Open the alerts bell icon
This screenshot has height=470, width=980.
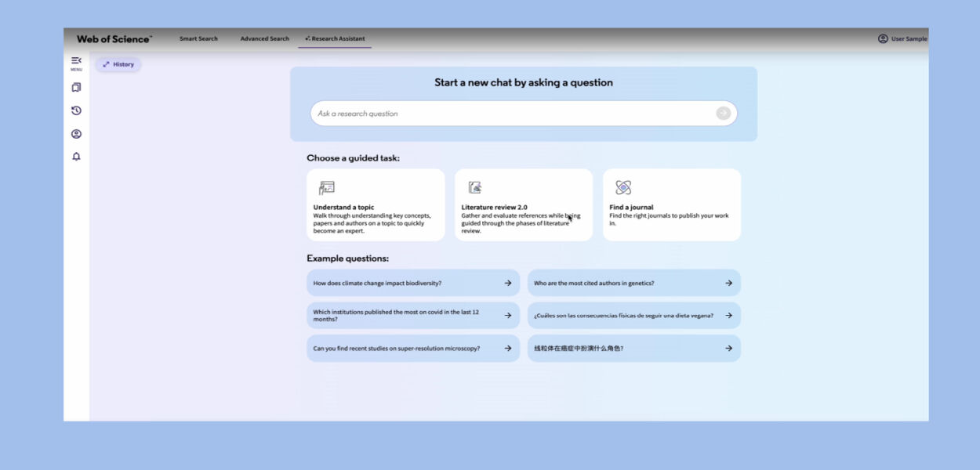[76, 157]
